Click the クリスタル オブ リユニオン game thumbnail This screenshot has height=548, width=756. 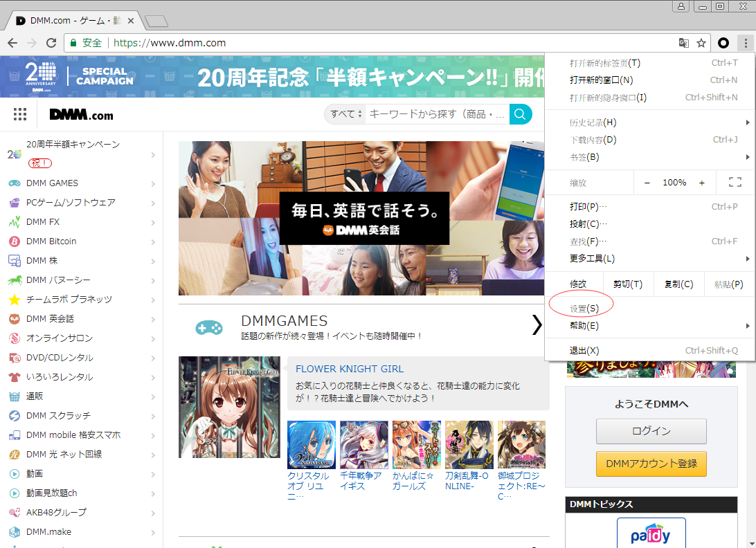click(x=312, y=445)
